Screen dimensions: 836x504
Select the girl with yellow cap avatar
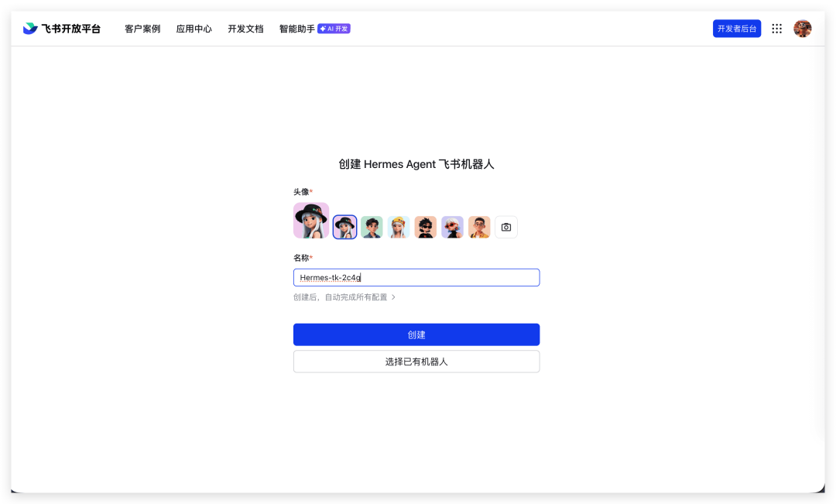point(399,227)
